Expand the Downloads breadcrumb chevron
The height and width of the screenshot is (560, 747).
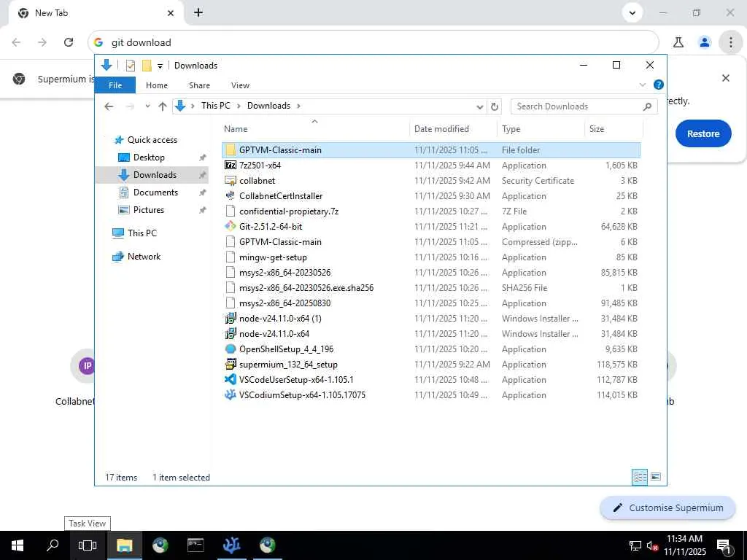(x=298, y=106)
